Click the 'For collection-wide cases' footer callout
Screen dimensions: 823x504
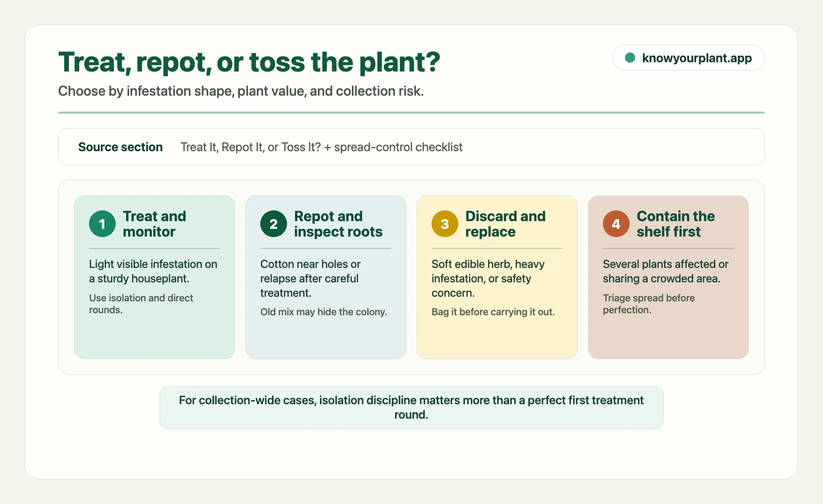[x=411, y=407]
